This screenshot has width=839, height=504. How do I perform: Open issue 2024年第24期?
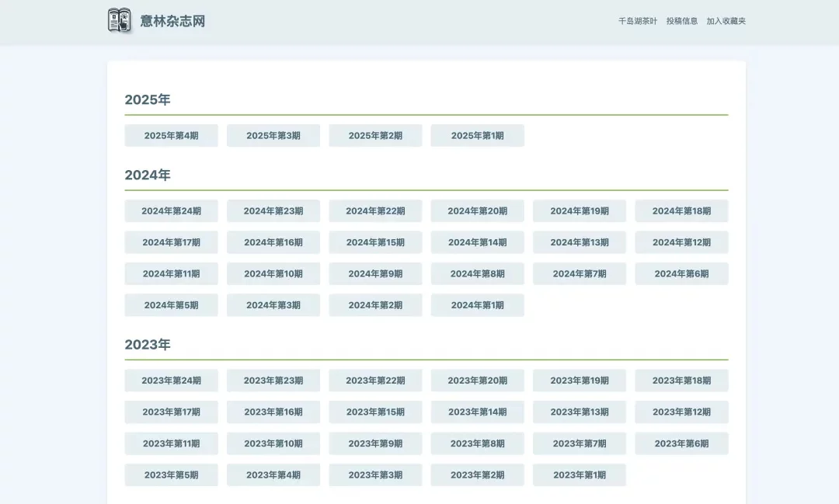(x=171, y=210)
